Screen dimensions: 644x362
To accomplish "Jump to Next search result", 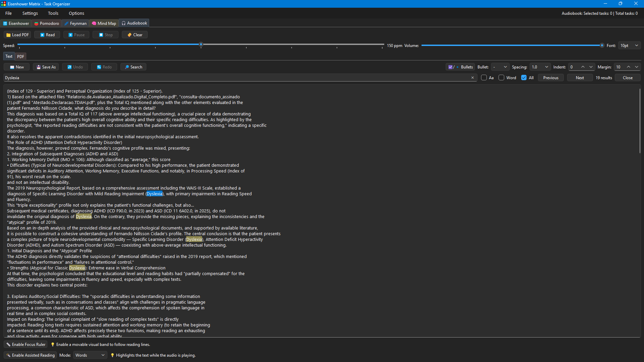I will coord(580,78).
